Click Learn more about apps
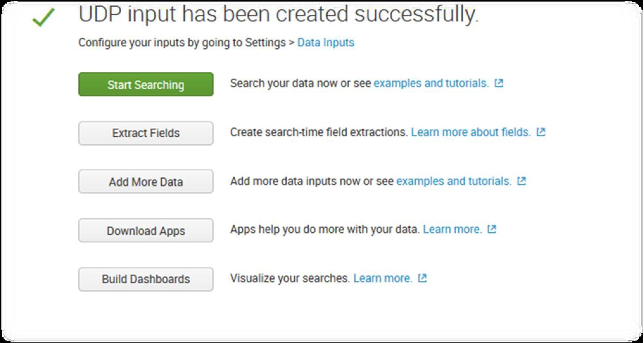Viewport: 644px width, 343px height. point(452,229)
